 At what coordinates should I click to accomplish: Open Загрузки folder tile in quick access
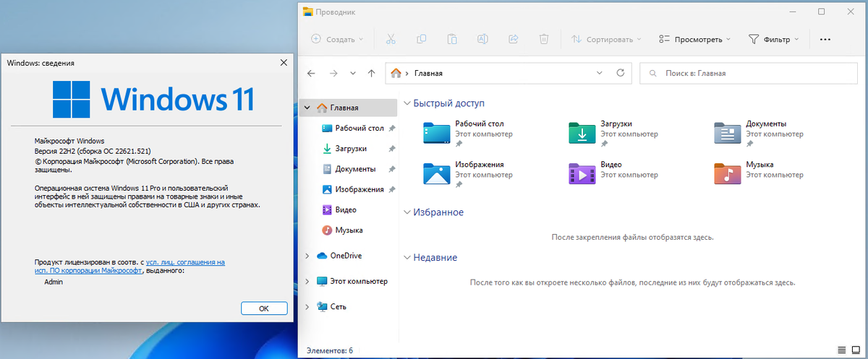point(613,133)
